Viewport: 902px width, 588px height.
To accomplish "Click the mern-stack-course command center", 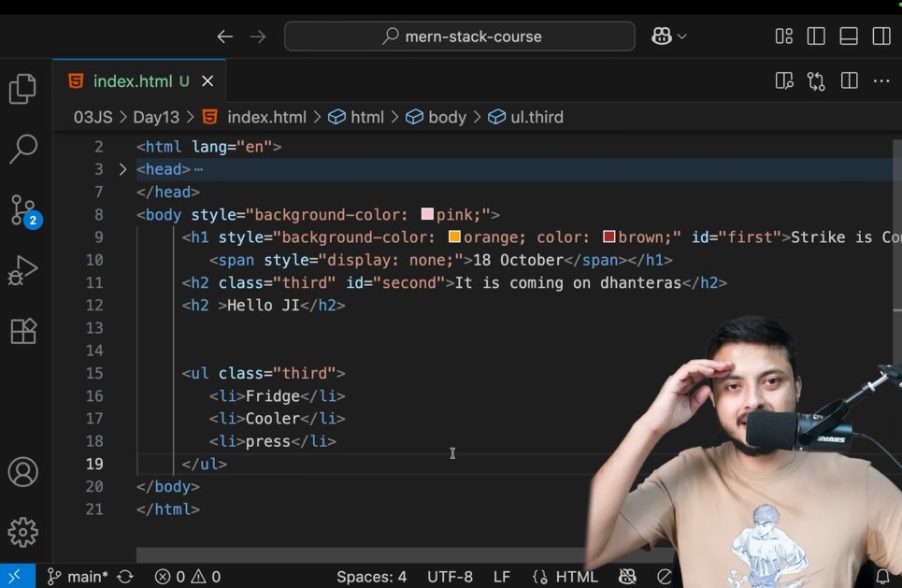I will 460,36.
